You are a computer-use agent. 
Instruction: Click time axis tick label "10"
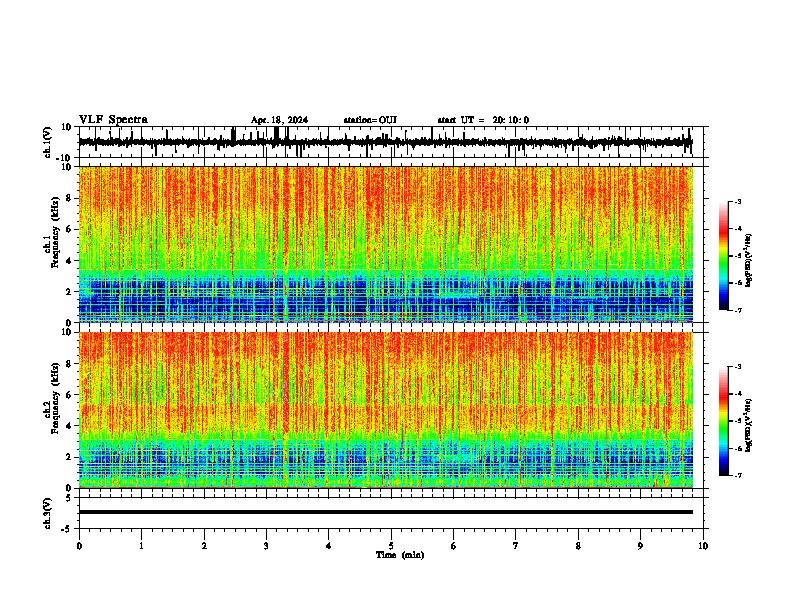(x=703, y=546)
